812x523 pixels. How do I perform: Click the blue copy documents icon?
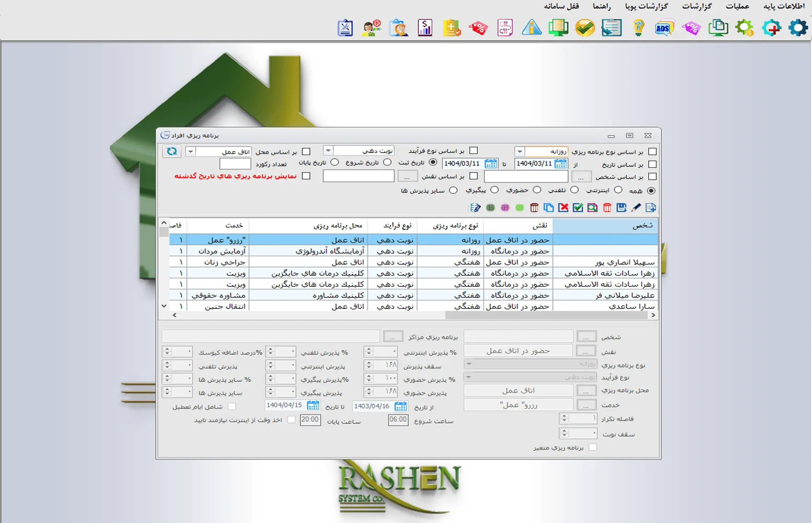[549, 208]
